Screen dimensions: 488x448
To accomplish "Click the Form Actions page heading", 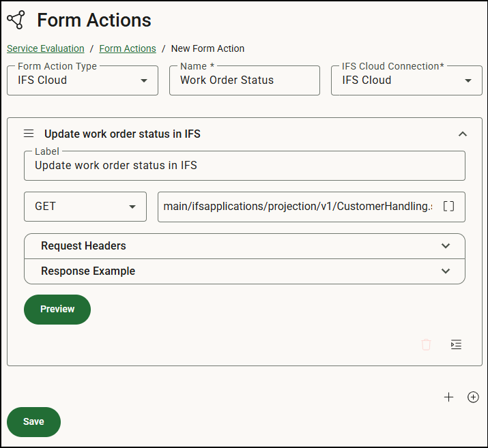I will 94,20.
